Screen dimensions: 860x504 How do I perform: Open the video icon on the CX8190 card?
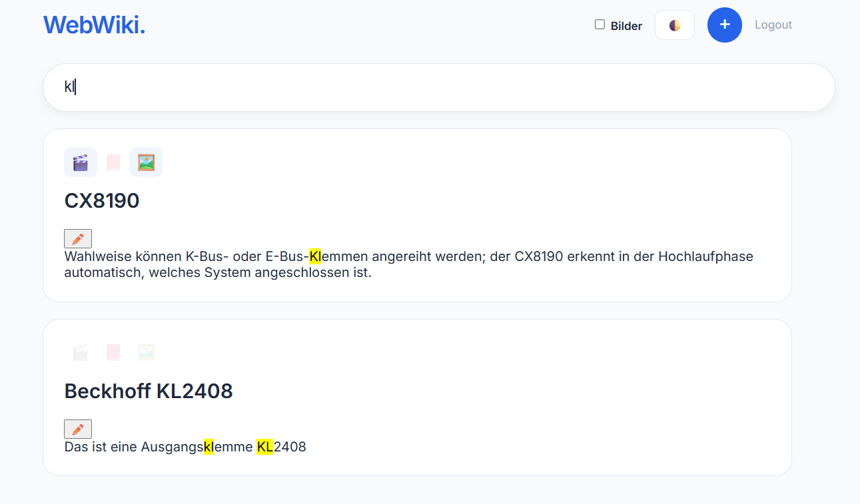81,162
